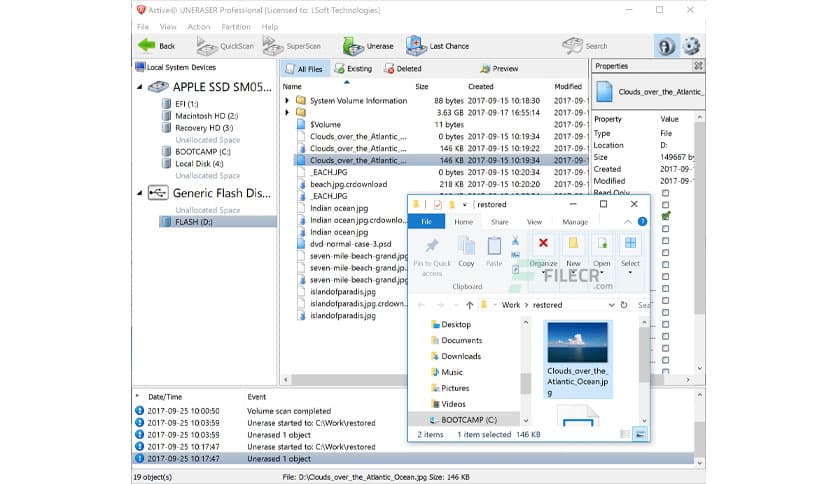This screenshot has width=836, height=484.
Task: Close the Properties panel with its X icon
Action: pyautogui.click(x=698, y=66)
